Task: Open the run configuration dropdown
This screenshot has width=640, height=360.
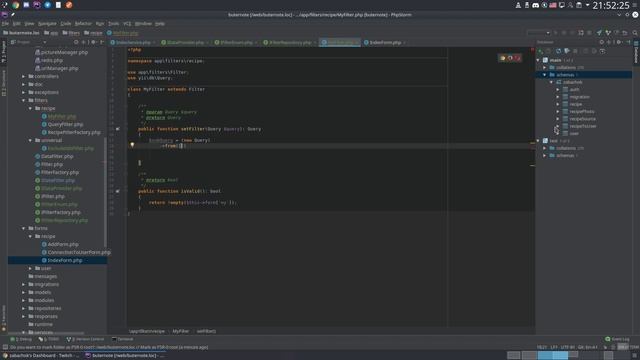Action: click(538, 33)
